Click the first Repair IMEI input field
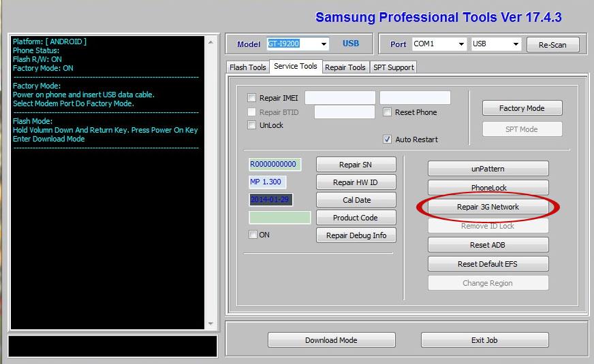594x364 pixels. [340, 97]
